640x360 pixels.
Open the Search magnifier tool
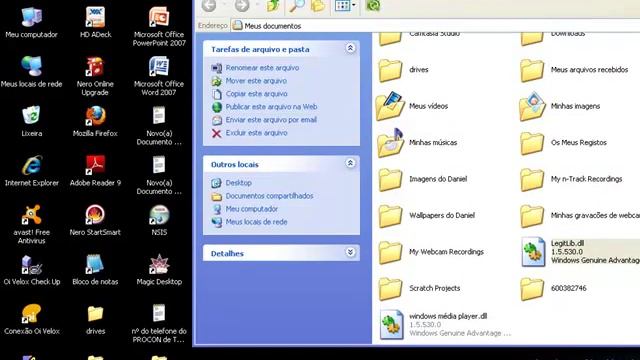coord(297,5)
